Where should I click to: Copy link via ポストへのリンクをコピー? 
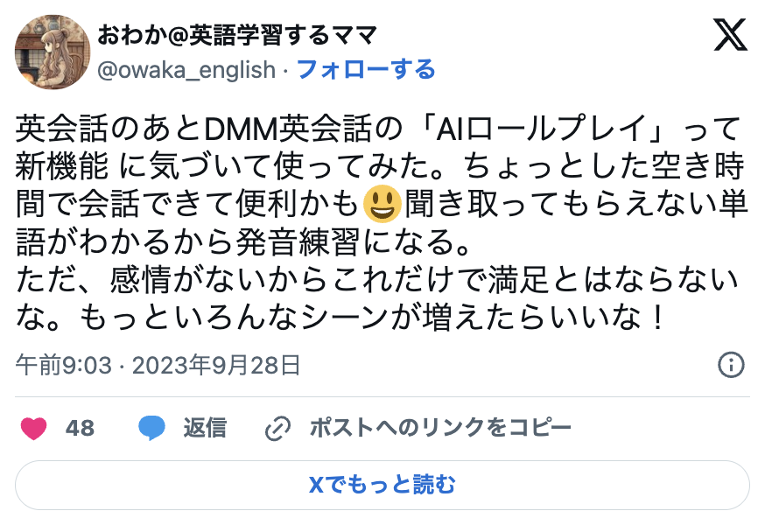click(x=440, y=428)
